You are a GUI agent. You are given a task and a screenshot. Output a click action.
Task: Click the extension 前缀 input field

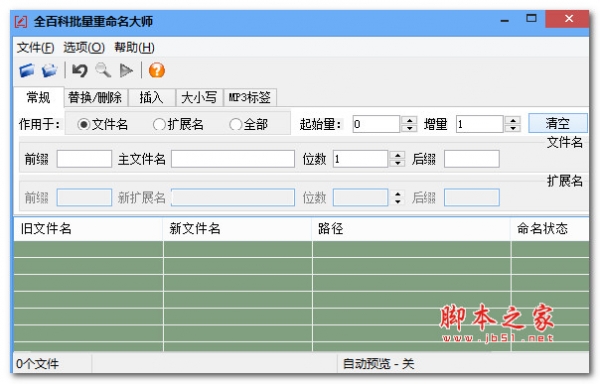84,197
